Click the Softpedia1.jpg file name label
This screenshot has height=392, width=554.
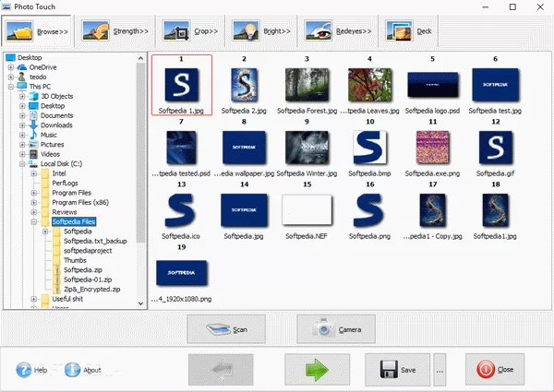[495, 236]
